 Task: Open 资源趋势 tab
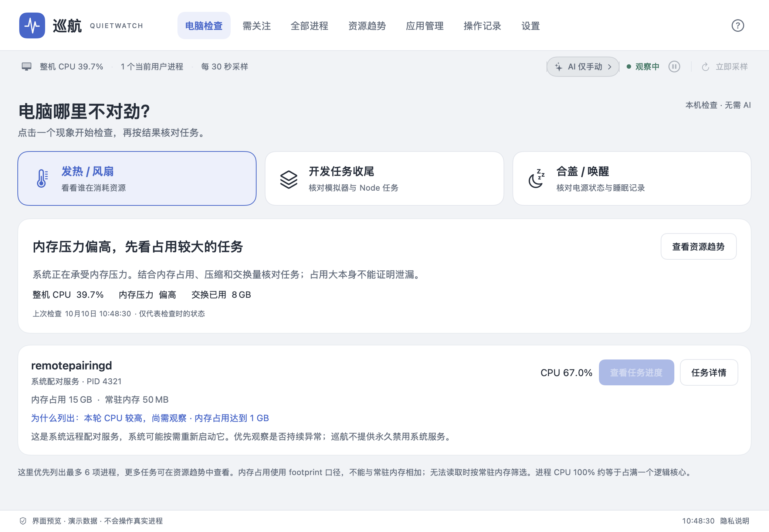pyautogui.click(x=367, y=26)
